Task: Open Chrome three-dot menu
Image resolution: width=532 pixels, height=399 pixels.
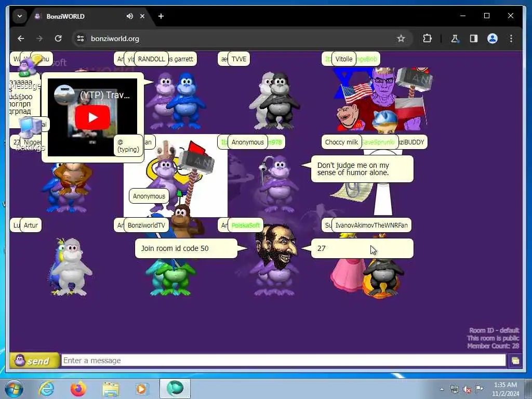Action: click(511, 38)
